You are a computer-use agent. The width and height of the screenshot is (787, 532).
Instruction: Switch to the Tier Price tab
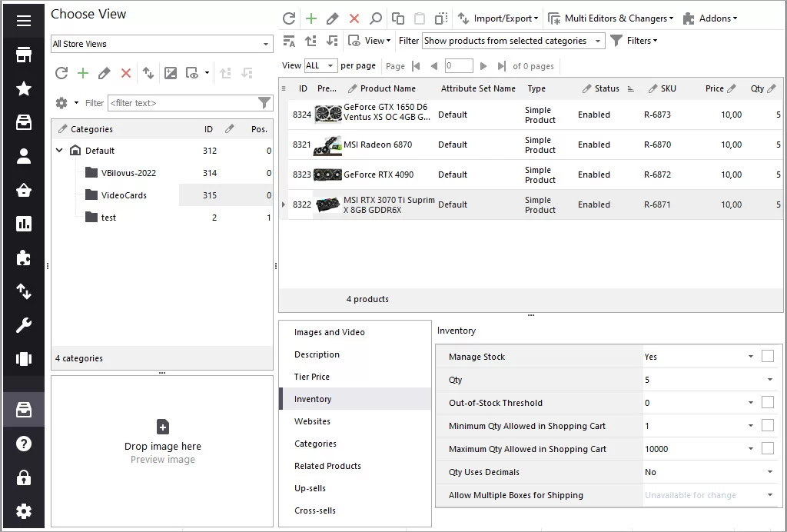(x=312, y=377)
